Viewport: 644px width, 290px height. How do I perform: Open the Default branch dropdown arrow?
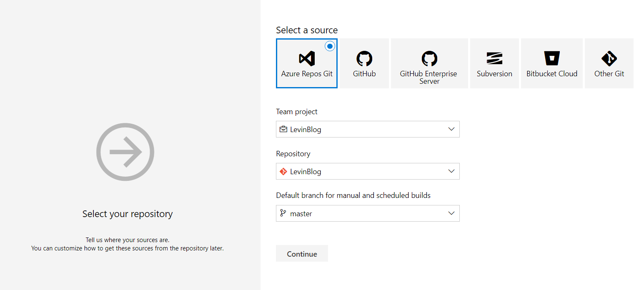pos(451,213)
